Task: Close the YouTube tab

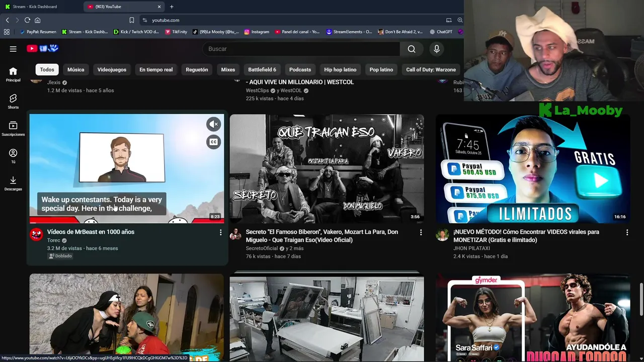Action: [x=159, y=7]
